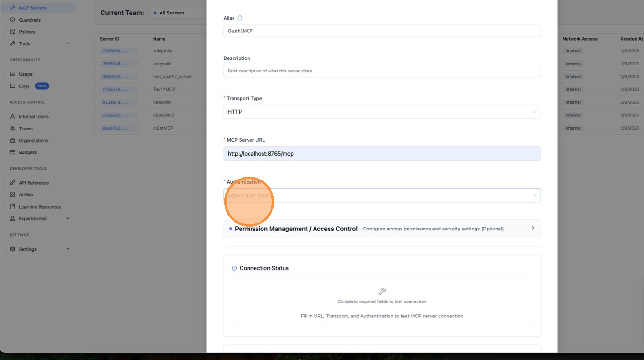This screenshot has height=360, width=644.
Task: Open Guardrails via its shield icon
Action: click(13, 20)
